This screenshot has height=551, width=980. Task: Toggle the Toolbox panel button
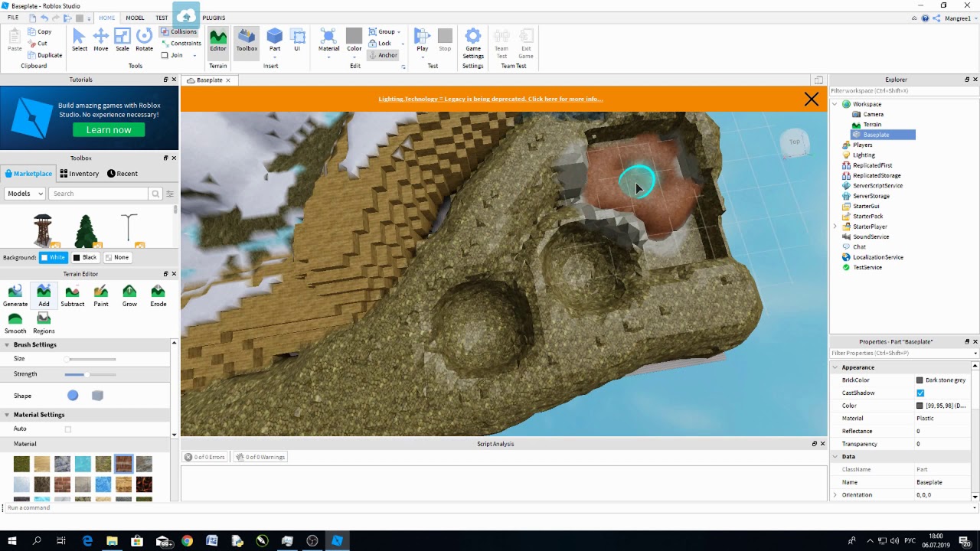[247, 41]
